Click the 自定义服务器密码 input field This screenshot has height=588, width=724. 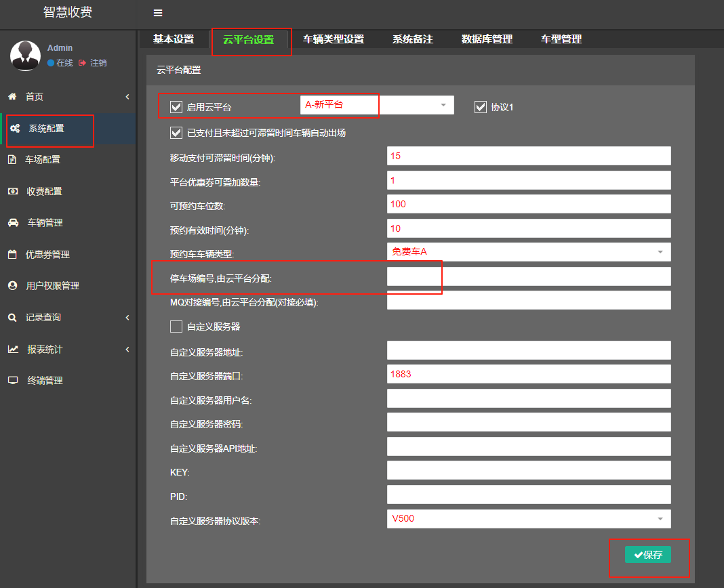[529, 422]
